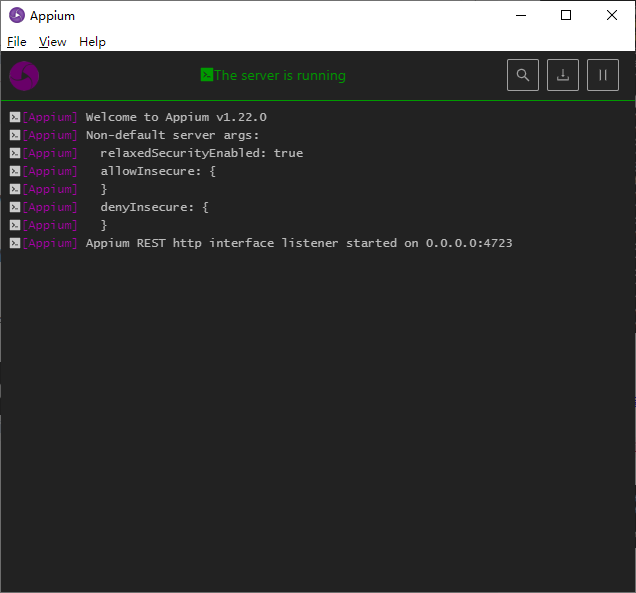The image size is (636, 593).
Task: Click the green terminal icon beside server status
Action: coord(206,75)
